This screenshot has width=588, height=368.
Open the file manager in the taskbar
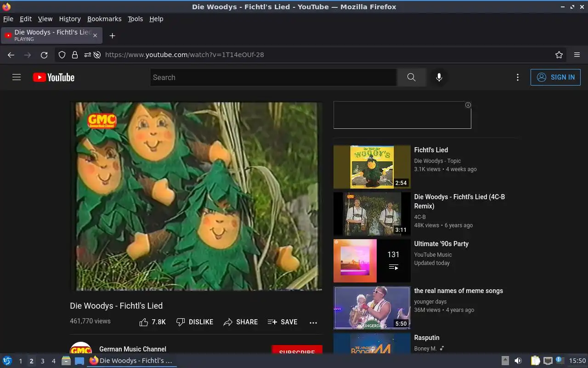point(66,361)
